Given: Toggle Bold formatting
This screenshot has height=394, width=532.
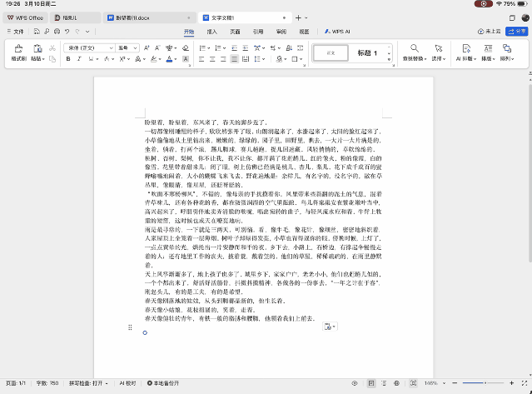Looking at the screenshot, I should 68,60.
